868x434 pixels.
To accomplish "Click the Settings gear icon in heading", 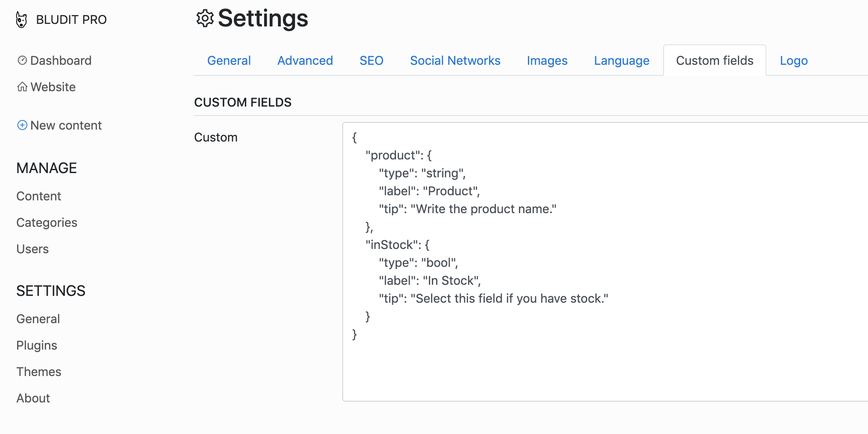I will (x=205, y=18).
